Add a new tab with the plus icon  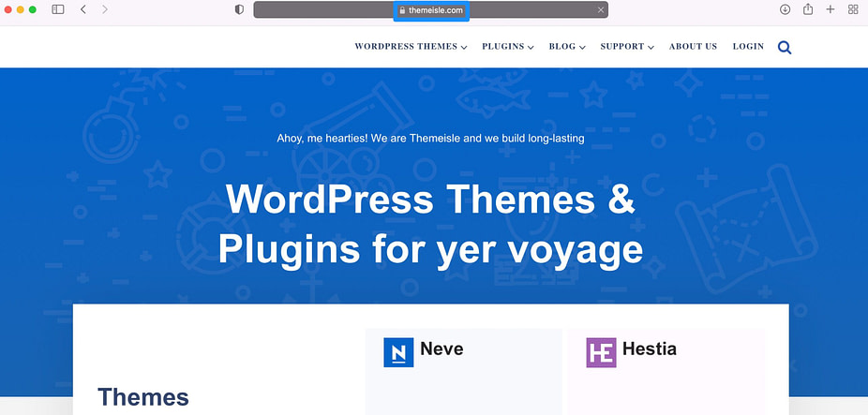click(x=831, y=9)
